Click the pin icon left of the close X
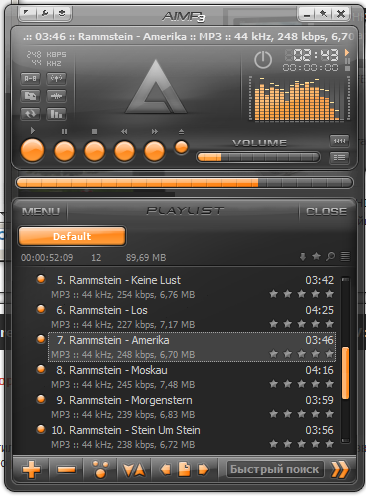This screenshot has height=496, width=366. click(323, 14)
